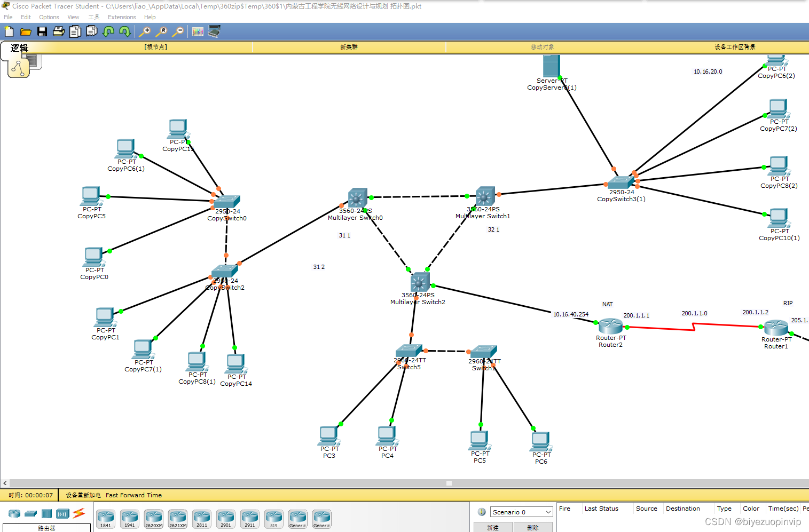Screen dimensions: 809x532
Task: Select the Switches device category icon
Action: point(31,513)
